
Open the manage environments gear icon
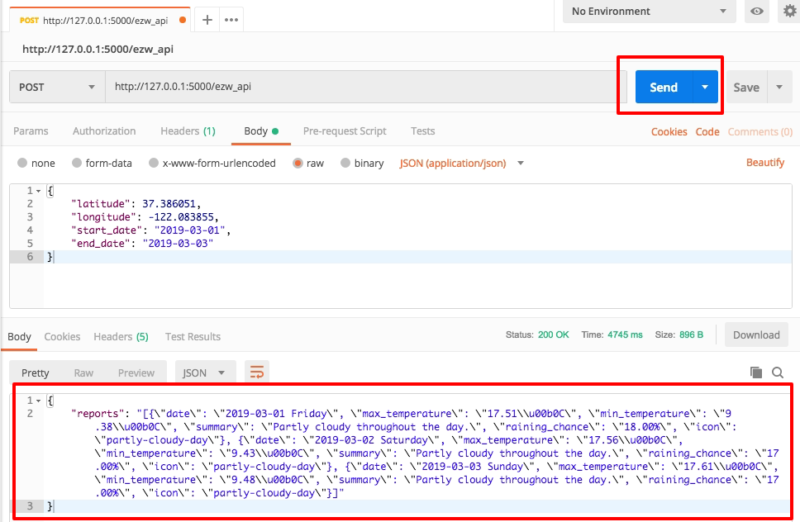[789, 11]
